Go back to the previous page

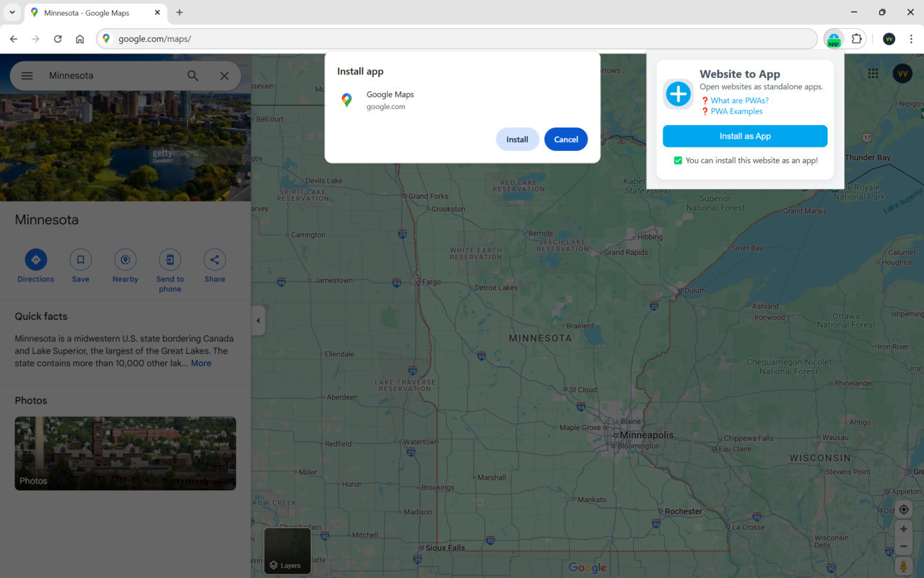14,39
